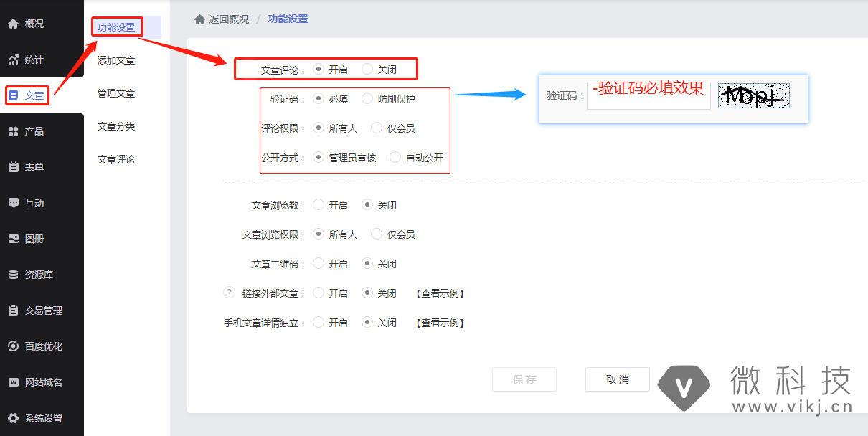Select the 资源库 database icon

point(13,275)
